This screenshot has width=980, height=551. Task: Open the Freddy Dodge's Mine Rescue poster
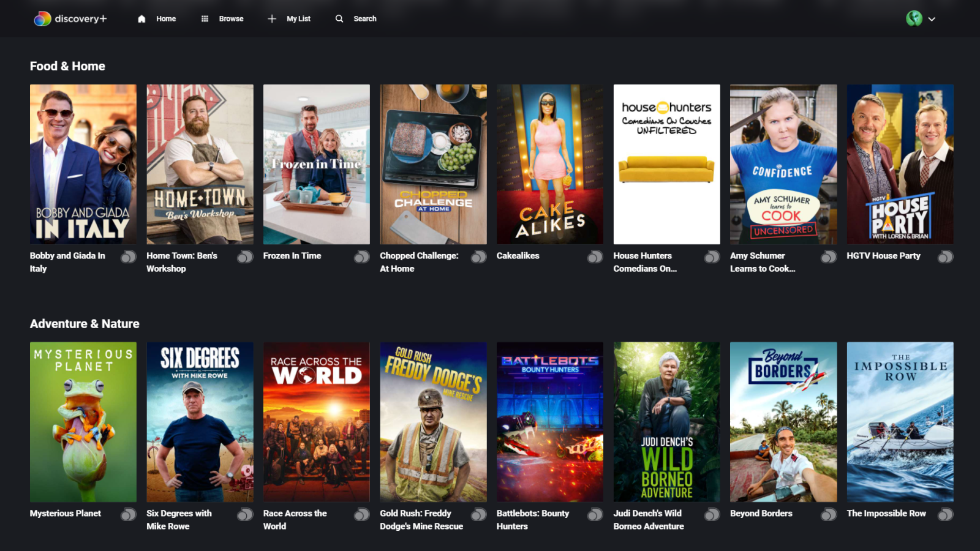[433, 422]
